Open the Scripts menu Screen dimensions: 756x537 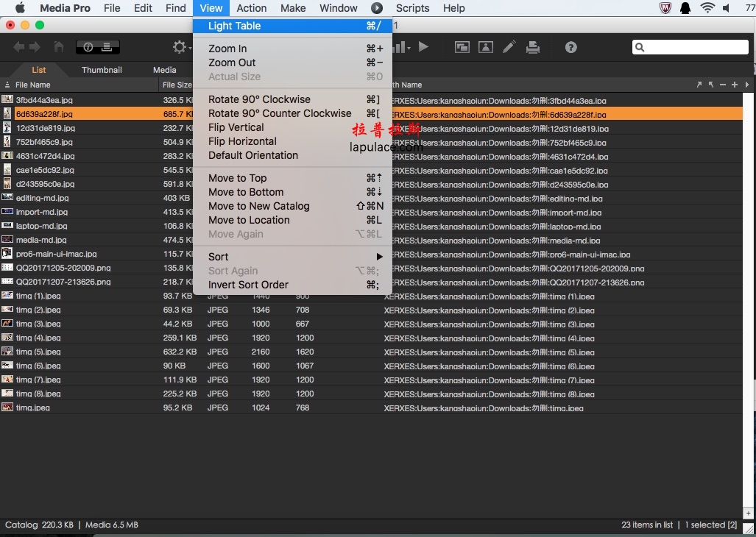pyautogui.click(x=412, y=8)
